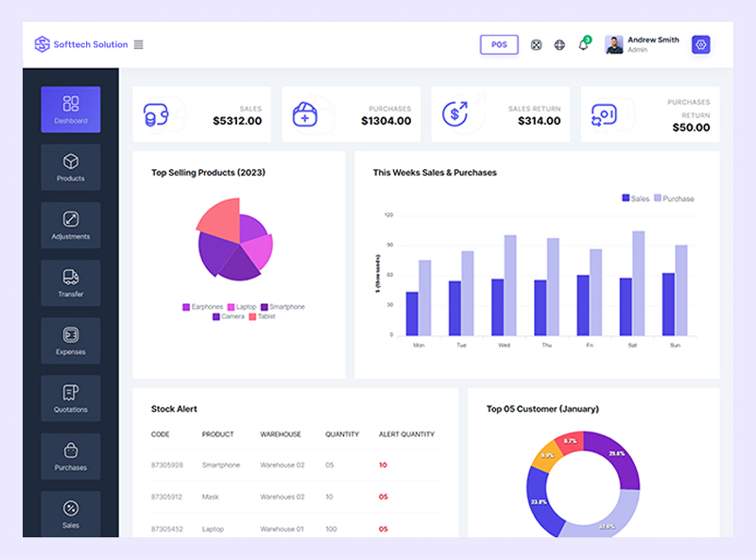Select the Expenses sidebar icon
The width and height of the screenshot is (756, 560).
click(71, 340)
